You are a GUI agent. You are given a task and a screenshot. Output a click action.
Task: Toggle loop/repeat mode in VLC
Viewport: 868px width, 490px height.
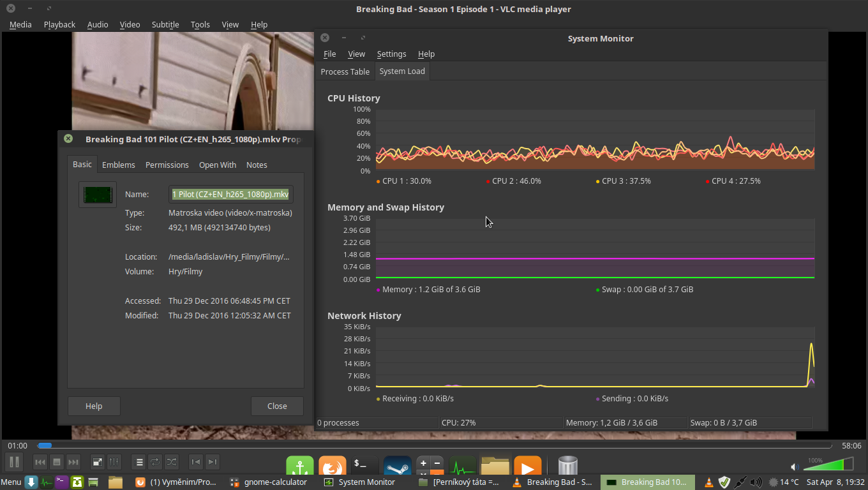[155, 462]
